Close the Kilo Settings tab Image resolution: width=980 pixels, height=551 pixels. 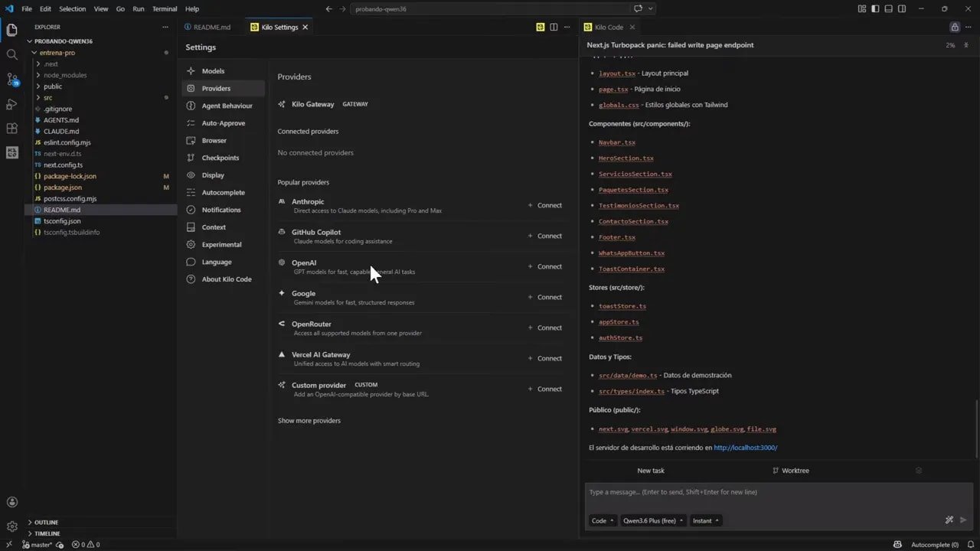(305, 27)
